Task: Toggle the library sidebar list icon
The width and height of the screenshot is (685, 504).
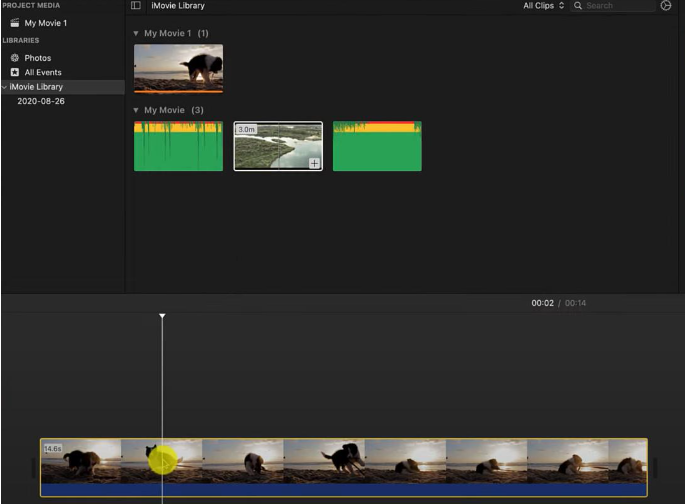Action: [x=136, y=6]
